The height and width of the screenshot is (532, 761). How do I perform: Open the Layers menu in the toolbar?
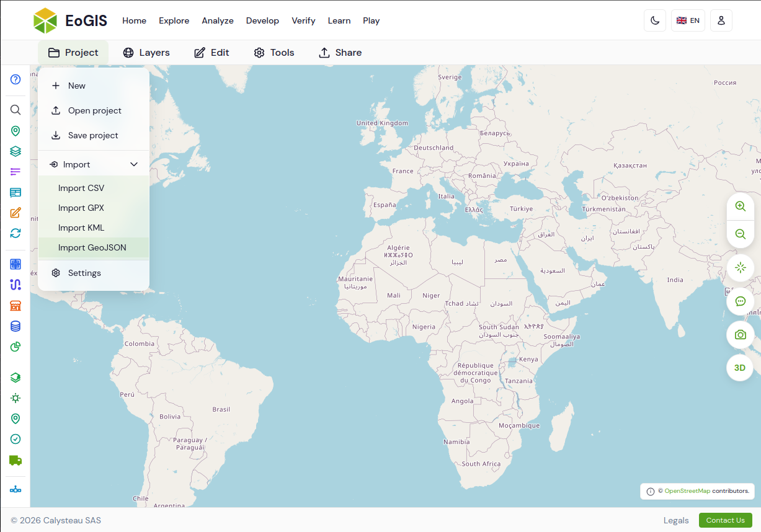coord(146,53)
